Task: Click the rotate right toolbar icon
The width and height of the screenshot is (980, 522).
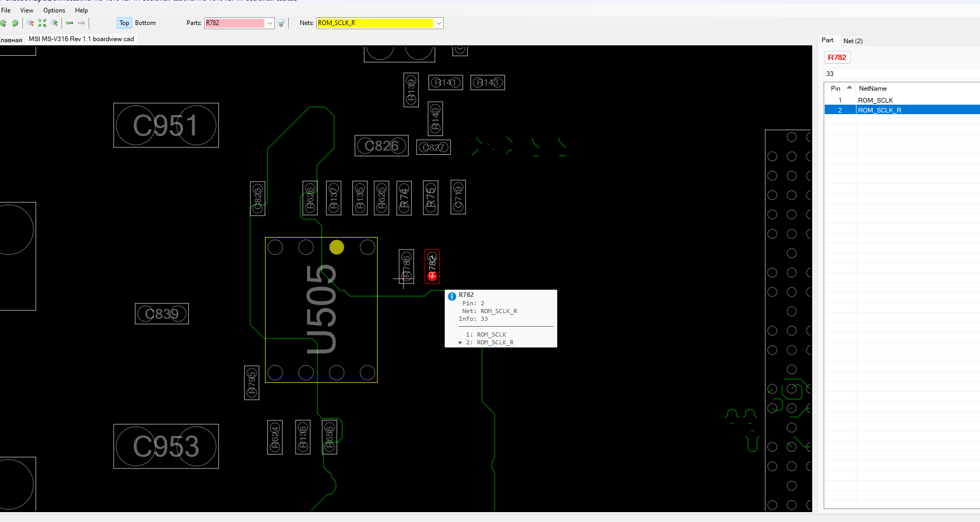Action: 15,23
